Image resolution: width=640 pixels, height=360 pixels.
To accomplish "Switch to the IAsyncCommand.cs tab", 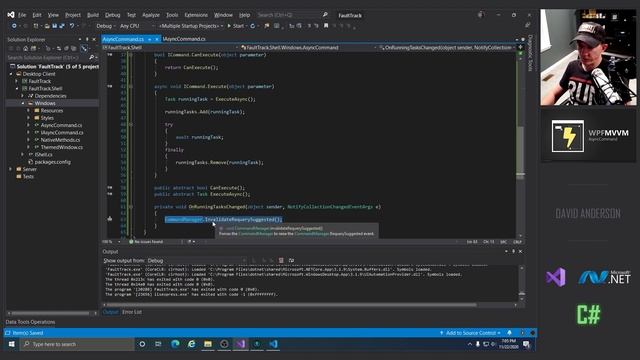I will [x=184, y=39].
